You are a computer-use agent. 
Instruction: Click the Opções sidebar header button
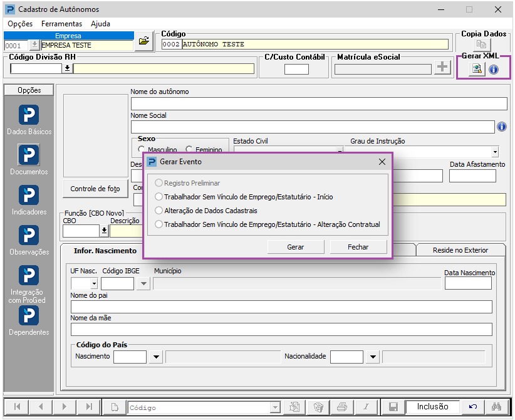tap(29, 90)
